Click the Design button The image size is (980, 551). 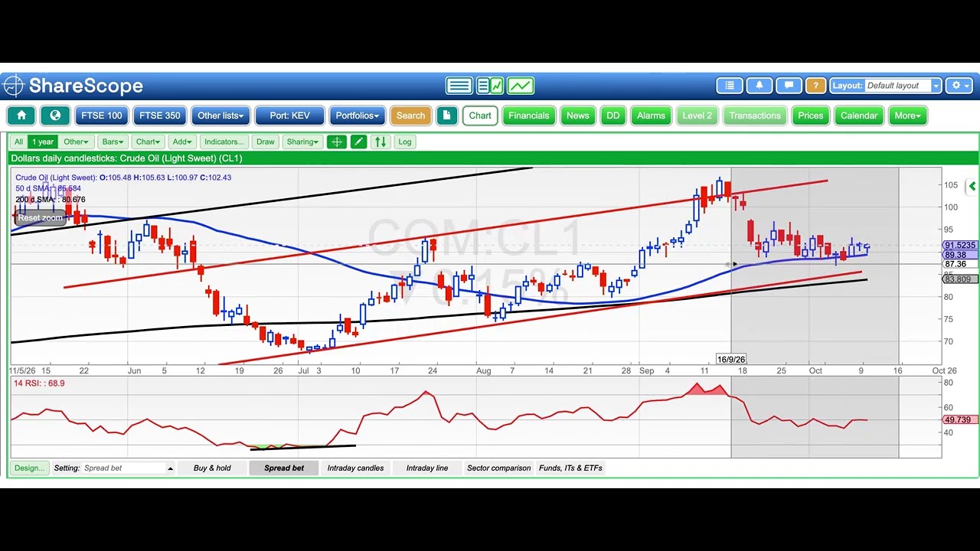30,468
